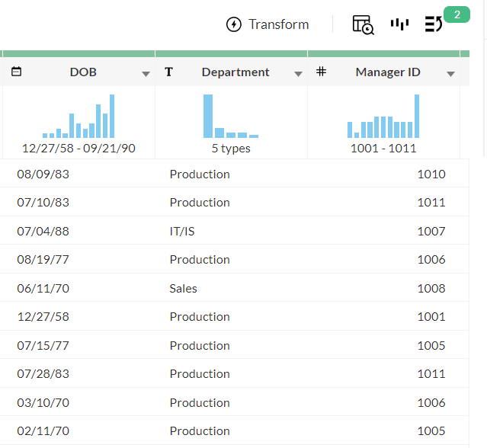Click the Transform button label
487x448 pixels.
click(x=278, y=24)
